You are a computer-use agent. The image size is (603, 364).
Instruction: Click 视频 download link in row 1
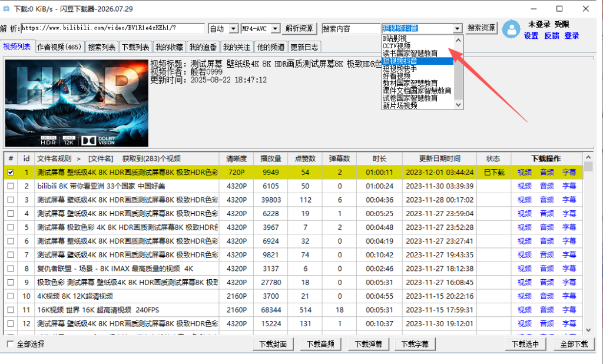[525, 173]
